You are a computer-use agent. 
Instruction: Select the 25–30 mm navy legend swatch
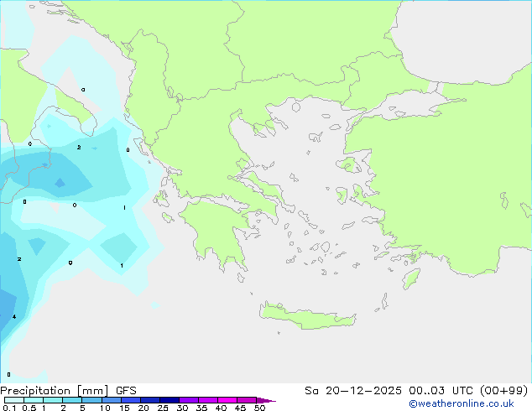coord(170,400)
